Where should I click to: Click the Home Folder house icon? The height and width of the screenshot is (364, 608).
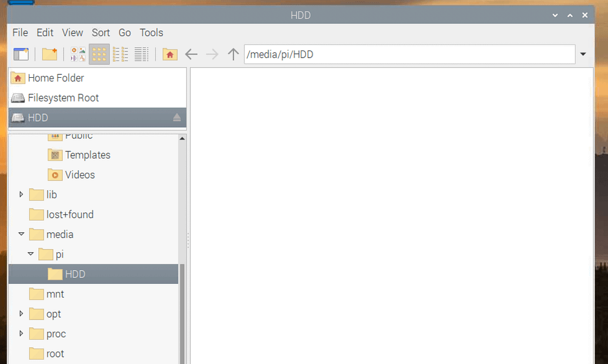[18, 78]
